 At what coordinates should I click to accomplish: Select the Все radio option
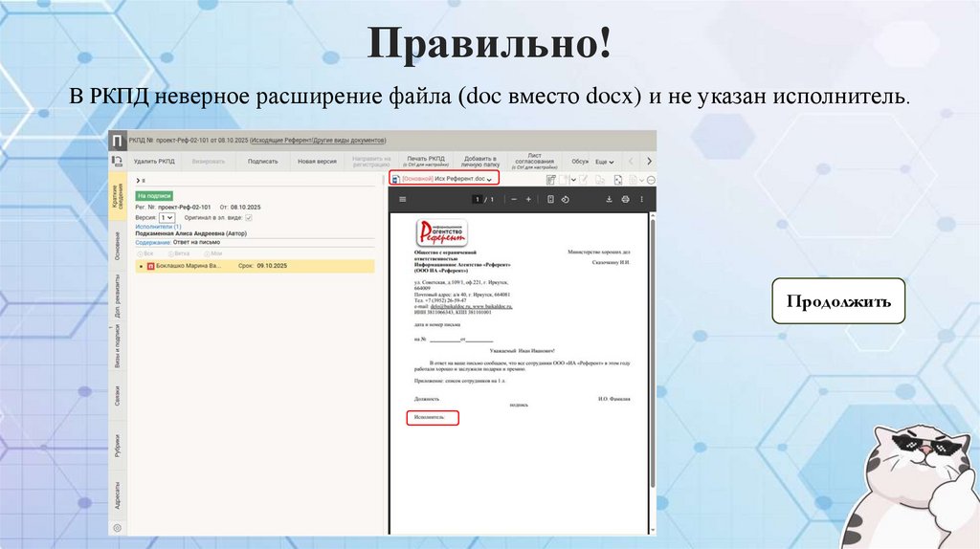pos(140,254)
